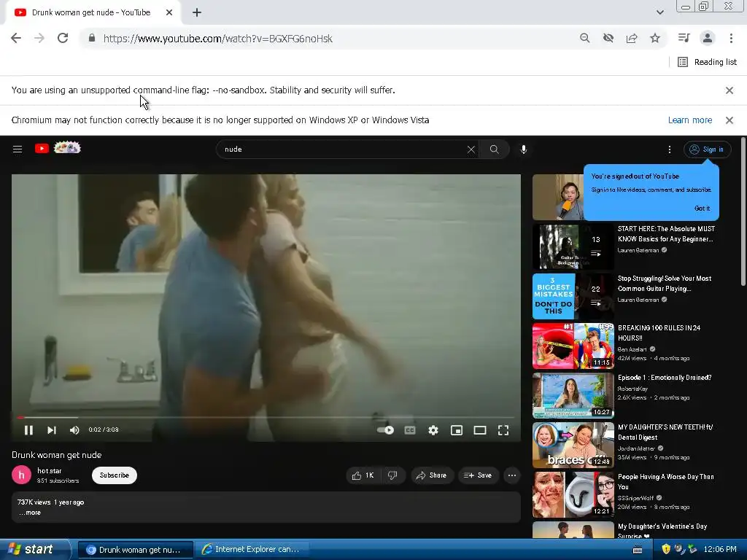Open Chromium three-dot menu
Viewport: 747px width, 560px height.
pyautogui.click(x=731, y=38)
